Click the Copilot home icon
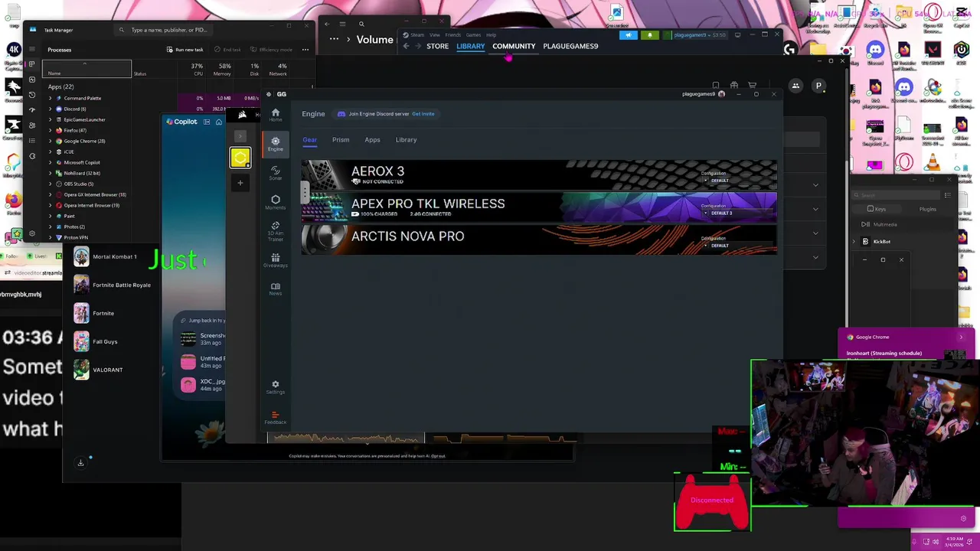This screenshot has width=980, height=551. [x=219, y=122]
